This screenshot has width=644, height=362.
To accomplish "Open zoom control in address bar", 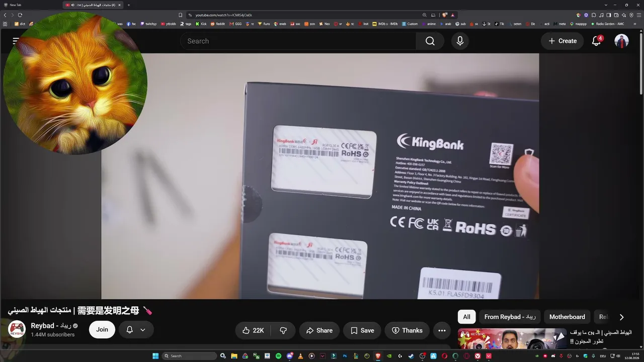I will coord(425,15).
